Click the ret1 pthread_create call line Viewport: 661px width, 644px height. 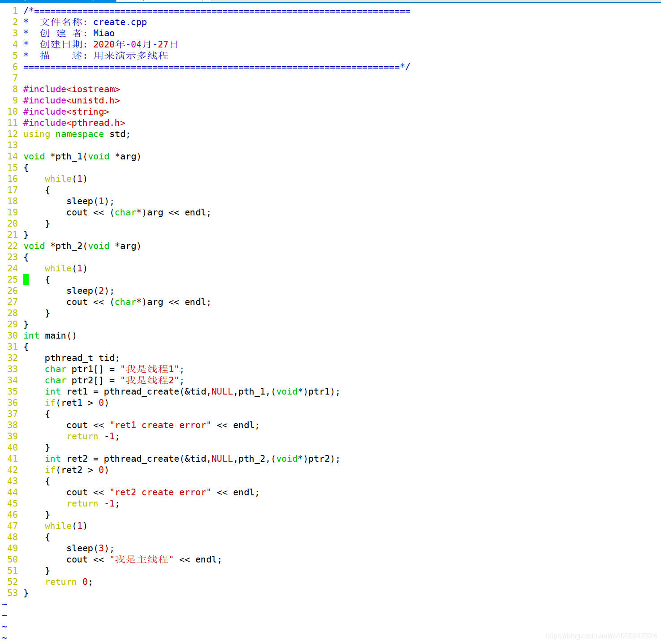point(193,391)
